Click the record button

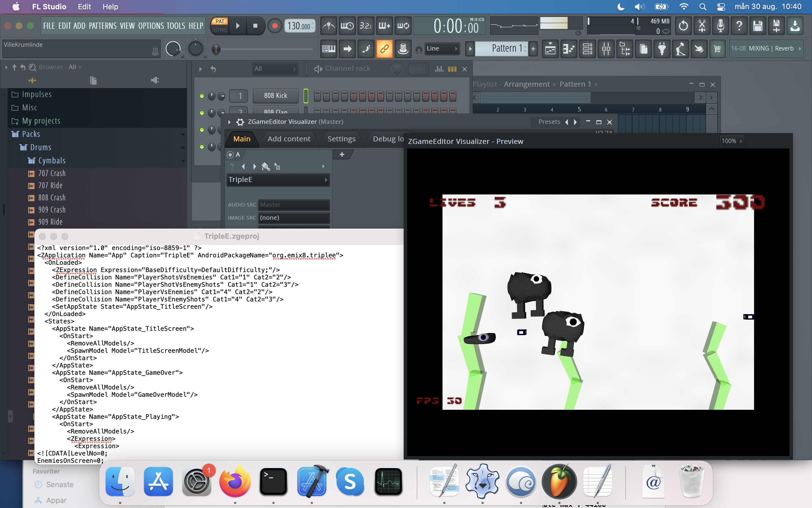pos(274,26)
